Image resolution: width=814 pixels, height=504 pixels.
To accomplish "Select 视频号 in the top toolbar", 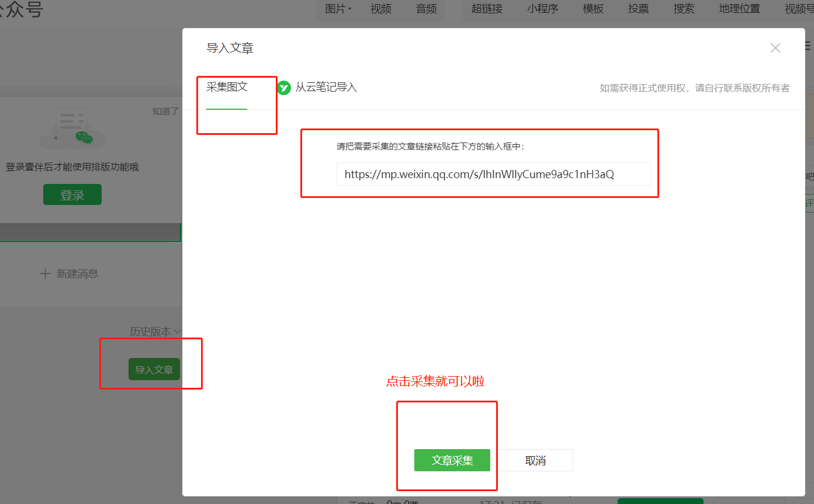I will pos(799,9).
